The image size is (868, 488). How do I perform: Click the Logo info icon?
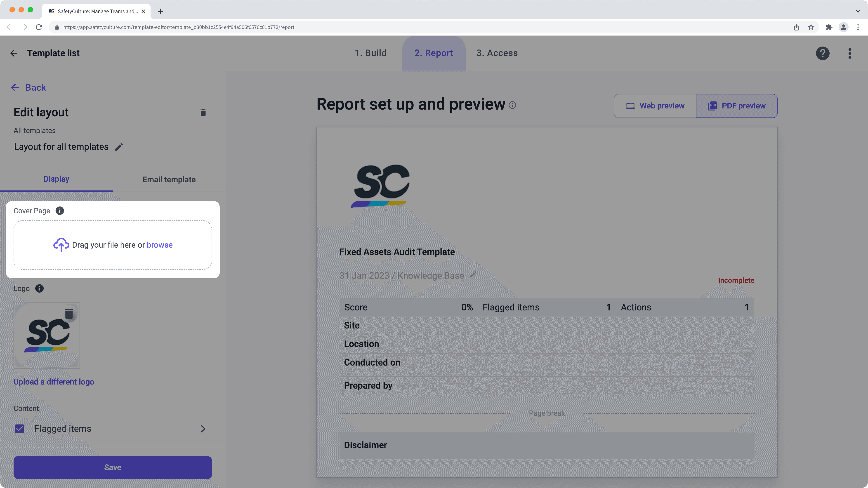click(x=39, y=289)
